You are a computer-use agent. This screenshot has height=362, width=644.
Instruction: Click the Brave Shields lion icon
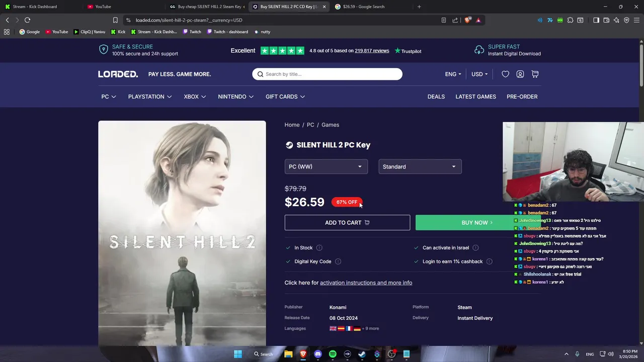click(467, 20)
